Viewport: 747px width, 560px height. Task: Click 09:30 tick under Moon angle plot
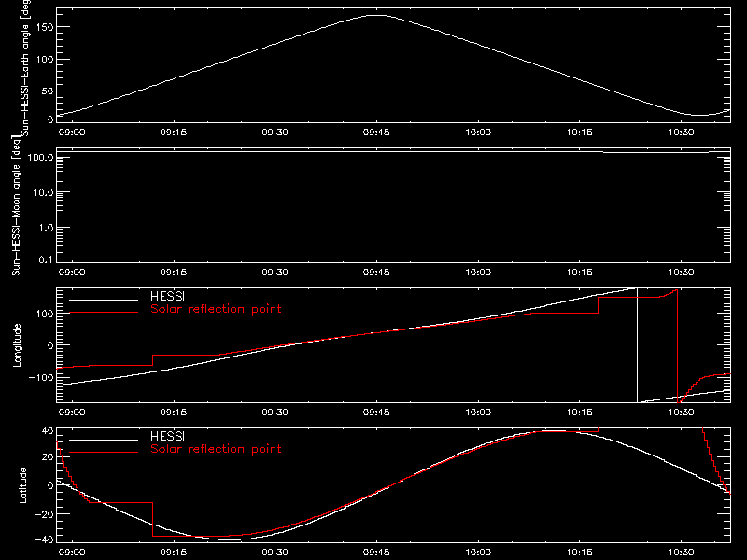pyautogui.click(x=275, y=272)
